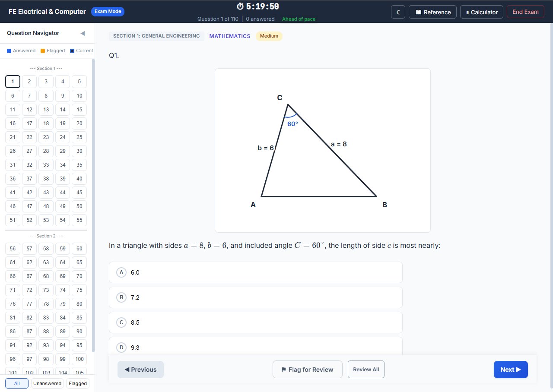The width and height of the screenshot is (553, 392).
Task: Collapse the Question Navigator panel arrow
Action: (x=83, y=33)
